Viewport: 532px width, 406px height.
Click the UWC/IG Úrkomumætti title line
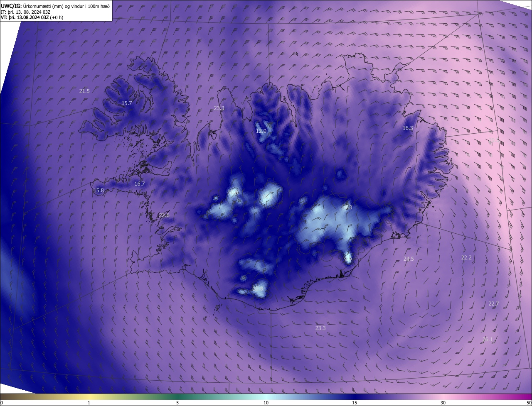pos(56,6)
